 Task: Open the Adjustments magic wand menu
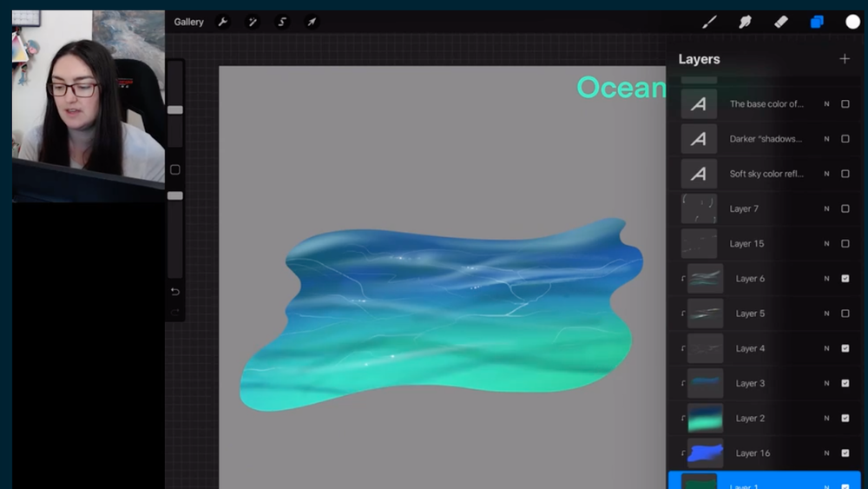coord(253,22)
